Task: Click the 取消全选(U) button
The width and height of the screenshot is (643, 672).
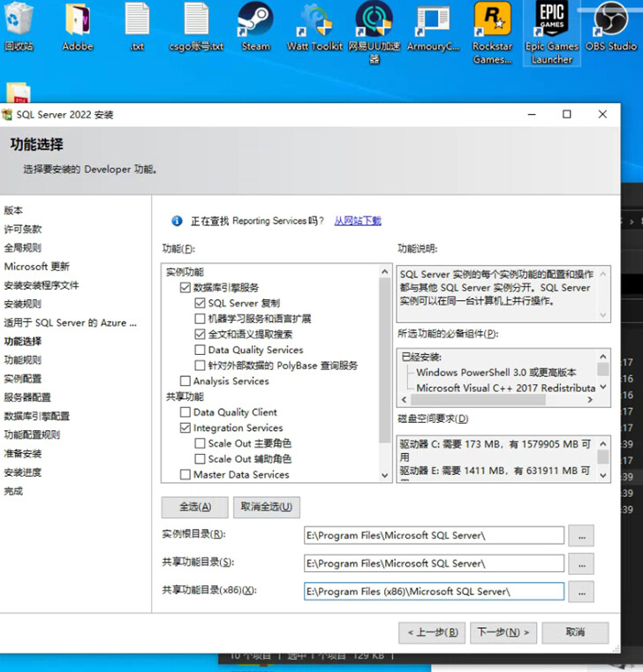Action: [266, 507]
